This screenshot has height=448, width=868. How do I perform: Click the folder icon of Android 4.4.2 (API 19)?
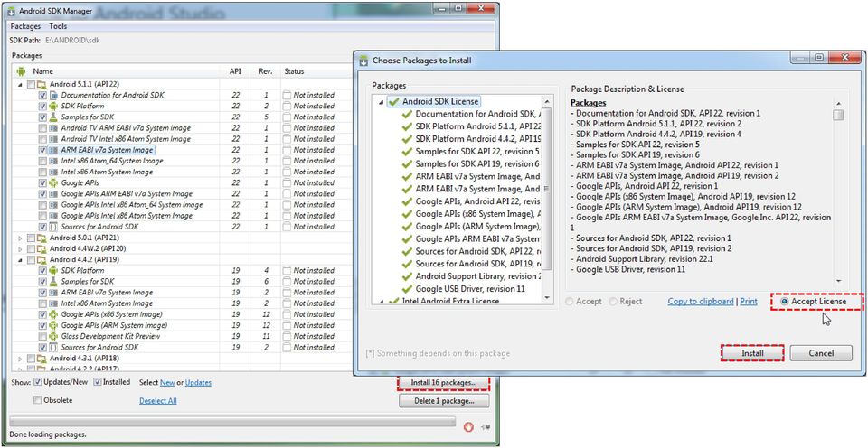point(42,259)
